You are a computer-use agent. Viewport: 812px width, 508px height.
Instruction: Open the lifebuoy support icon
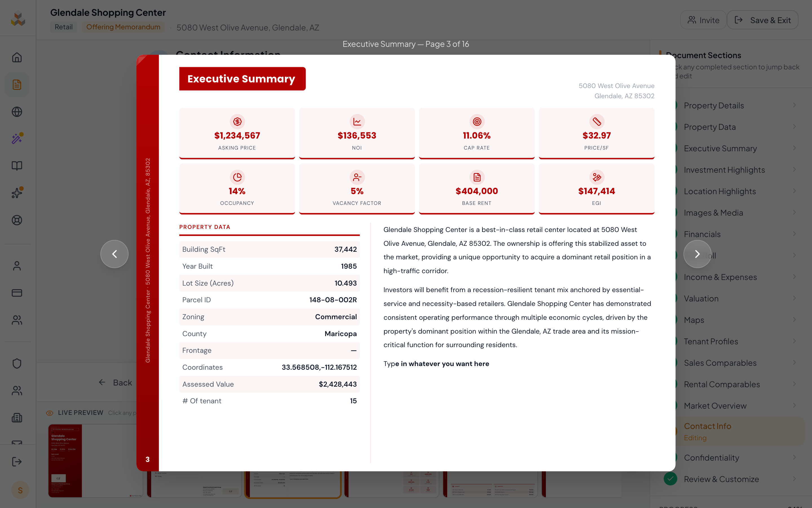coord(17,220)
